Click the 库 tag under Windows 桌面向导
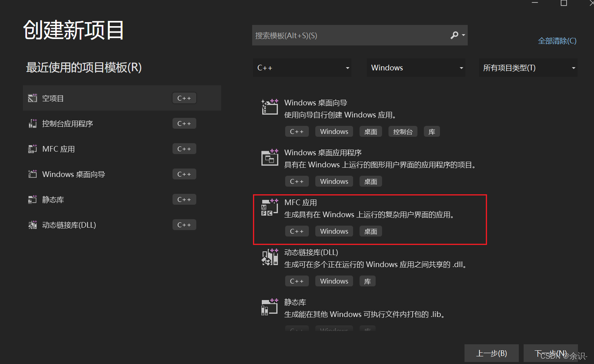 click(x=432, y=132)
